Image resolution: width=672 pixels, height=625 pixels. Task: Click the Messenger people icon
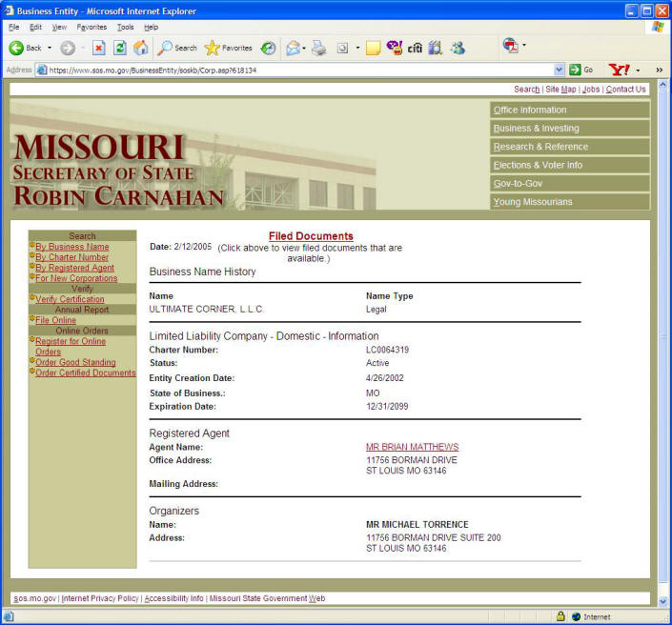tap(458, 48)
